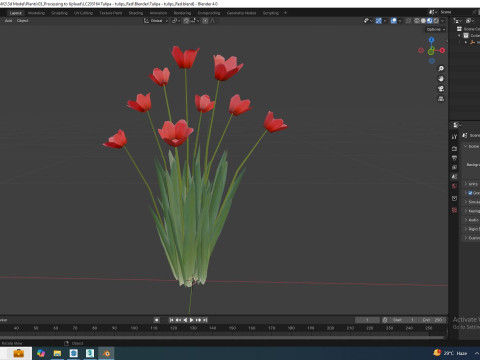Open Texture properties tab checker icon

tap(454, 210)
